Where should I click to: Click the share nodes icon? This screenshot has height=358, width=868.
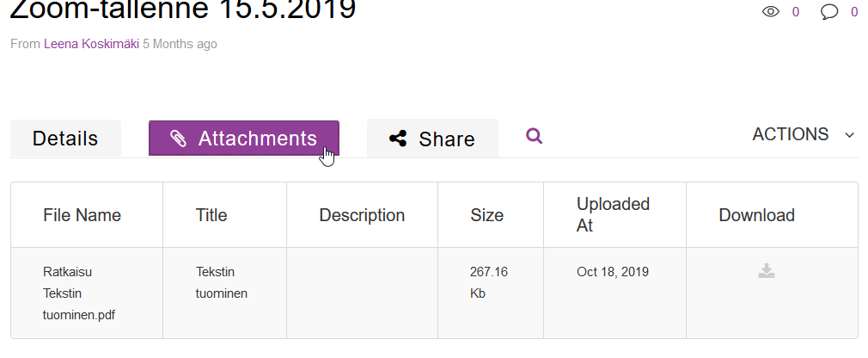[398, 139]
